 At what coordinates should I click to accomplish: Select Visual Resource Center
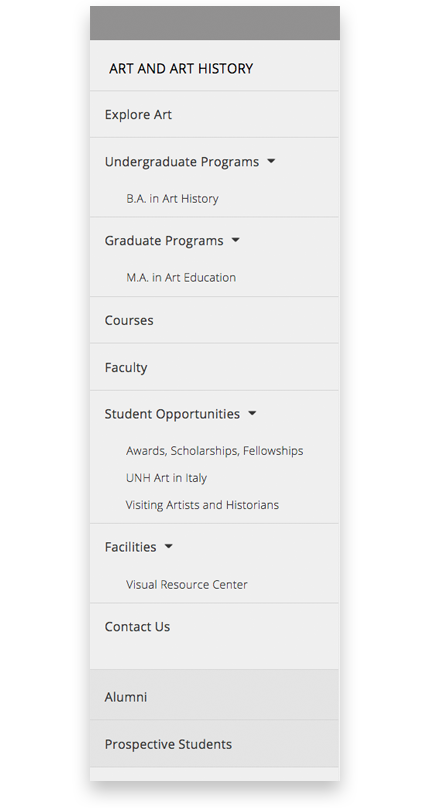pyautogui.click(x=187, y=584)
